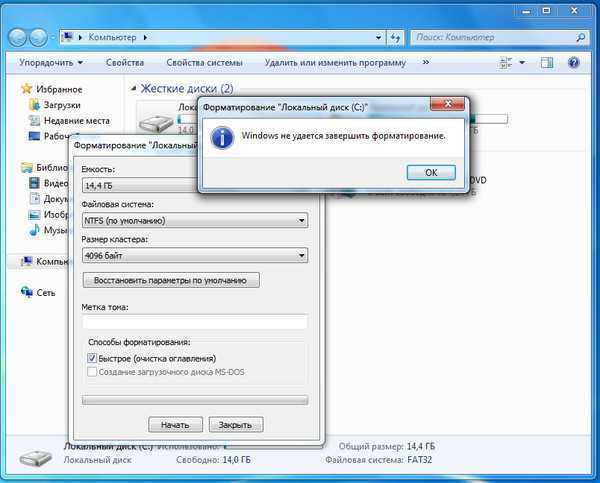Click the Documents library icon
600x483 pixels.
34,199
